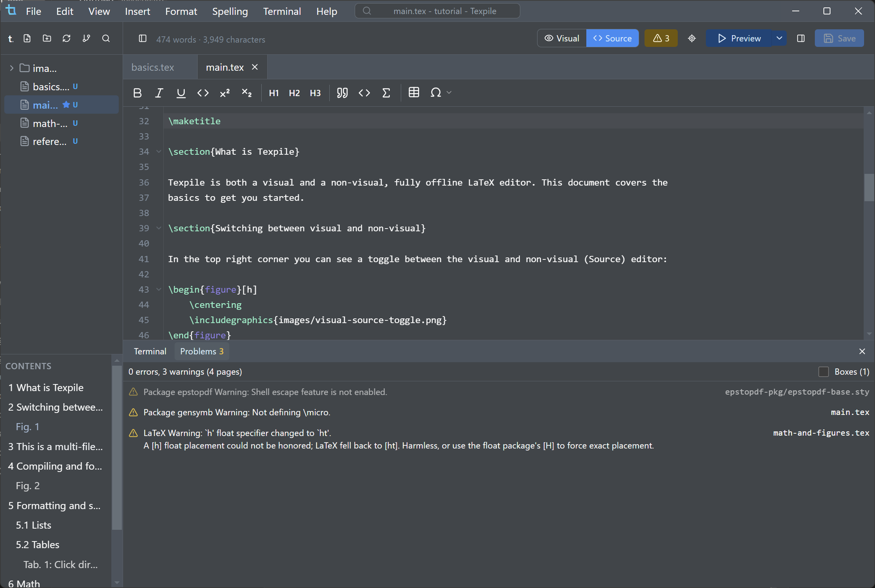Screen dimensions: 875x588
Task: Toggle sidebar panel icon near word count
Action: point(143,38)
